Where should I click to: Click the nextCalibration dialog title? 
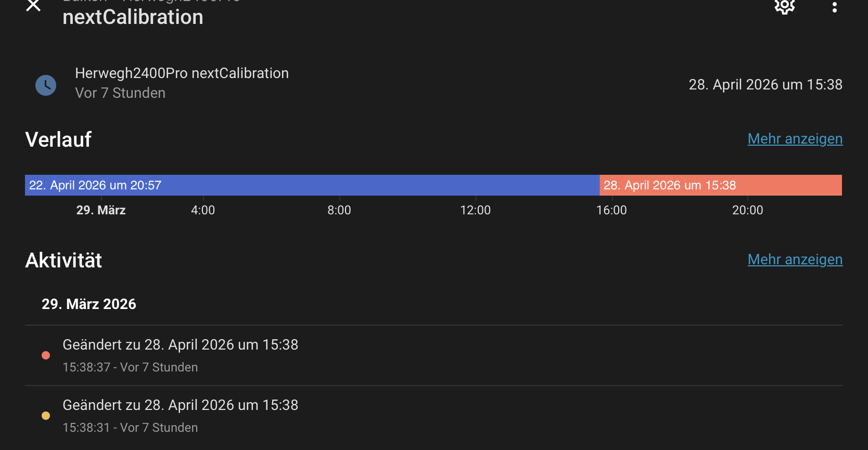click(133, 17)
